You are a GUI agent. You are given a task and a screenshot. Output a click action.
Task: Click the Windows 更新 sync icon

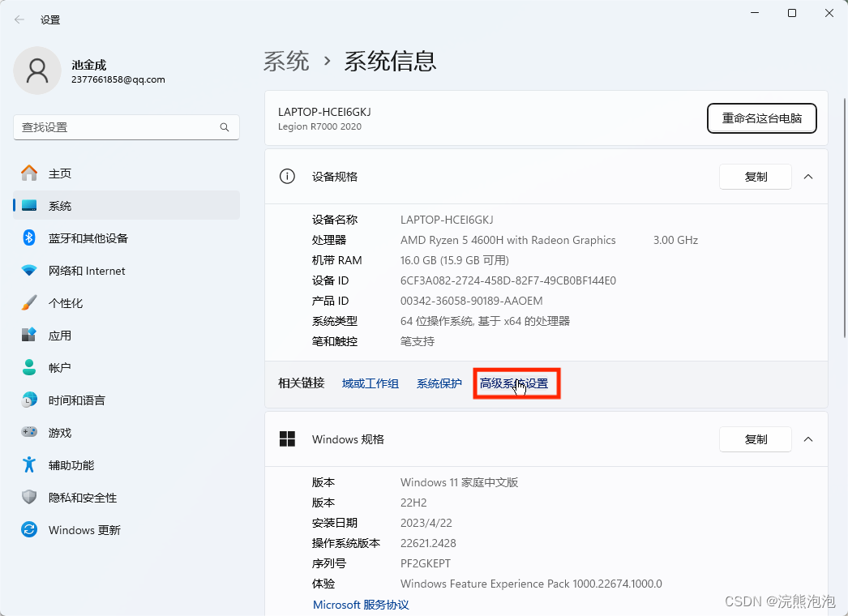coord(29,529)
